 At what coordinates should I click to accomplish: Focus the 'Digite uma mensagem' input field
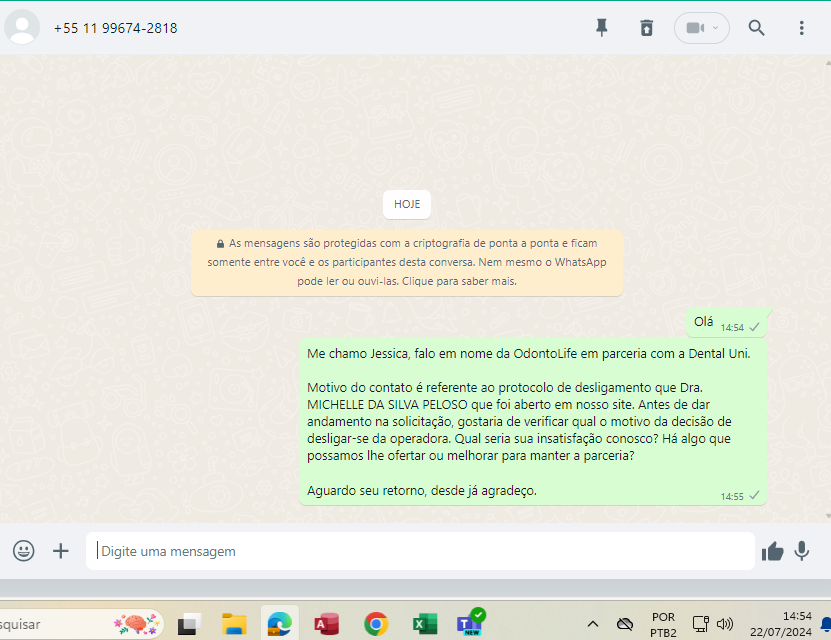coord(420,551)
